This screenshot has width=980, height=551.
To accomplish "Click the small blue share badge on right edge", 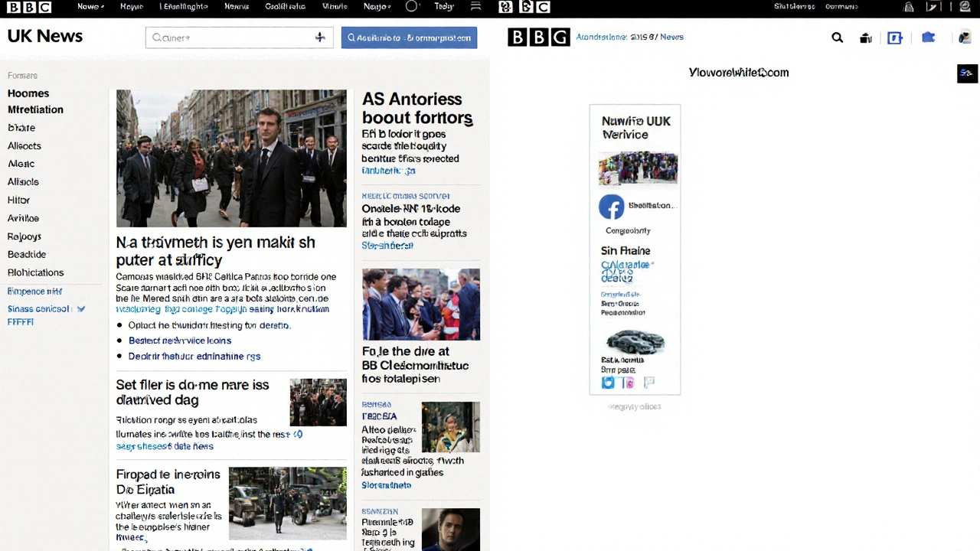I will click(x=966, y=73).
